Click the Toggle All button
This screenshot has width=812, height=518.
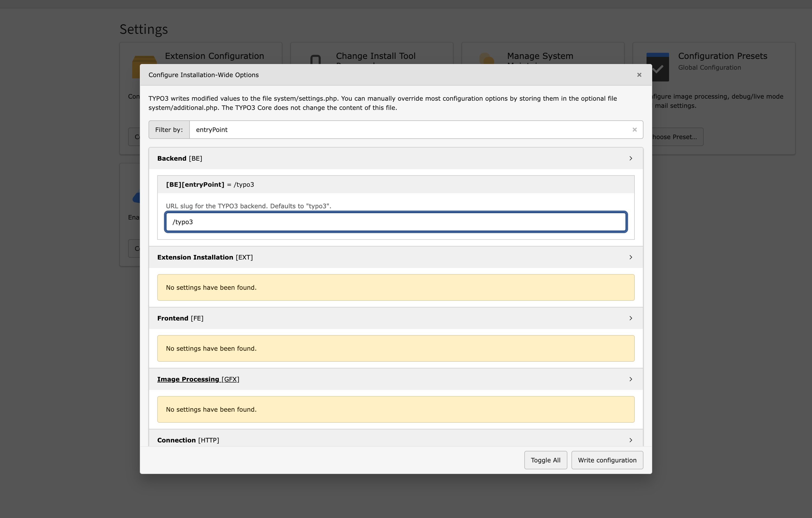click(x=545, y=460)
